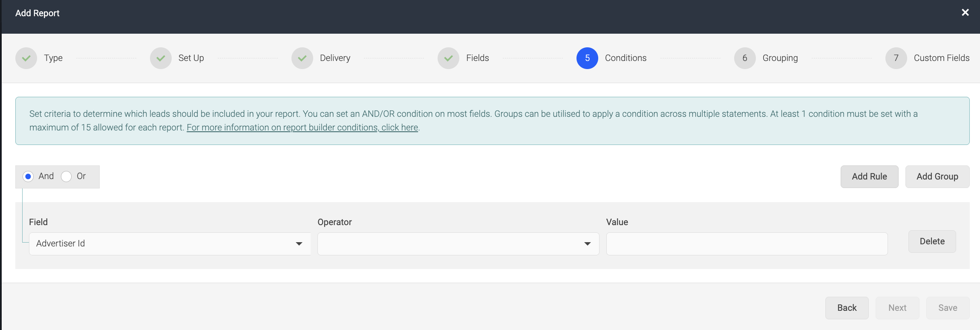Image resolution: width=980 pixels, height=330 pixels.
Task: Open report builder conditions info link
Action: click(302, 127)
